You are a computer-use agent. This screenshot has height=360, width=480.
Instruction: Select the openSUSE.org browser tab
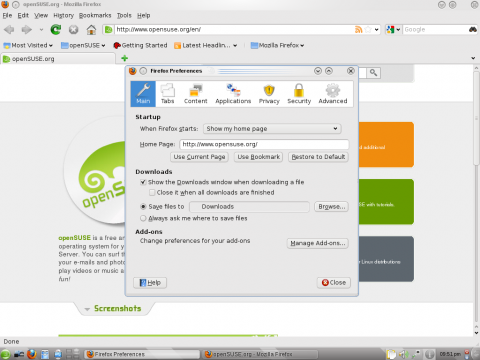58,59
